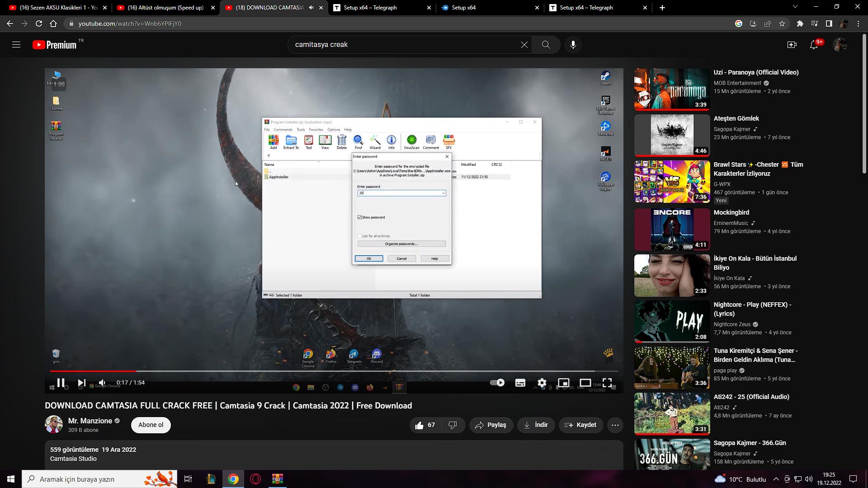Enable miniplayer mode
868x488 pixels.
(563, 383)
